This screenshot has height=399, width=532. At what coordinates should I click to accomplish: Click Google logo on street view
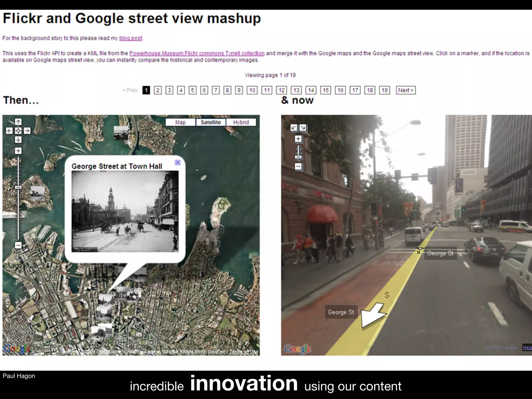(x=297, y=349)
